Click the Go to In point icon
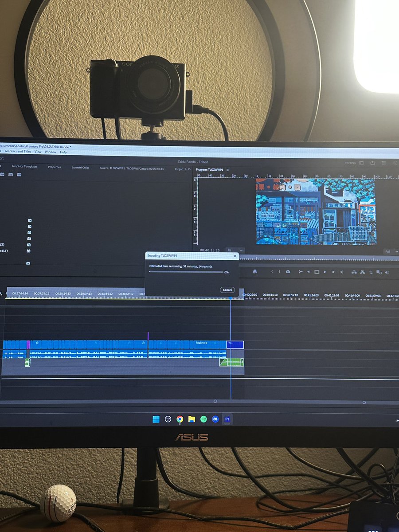The height and width of the screenshot is (532, 399). click(x=301, y=272)
